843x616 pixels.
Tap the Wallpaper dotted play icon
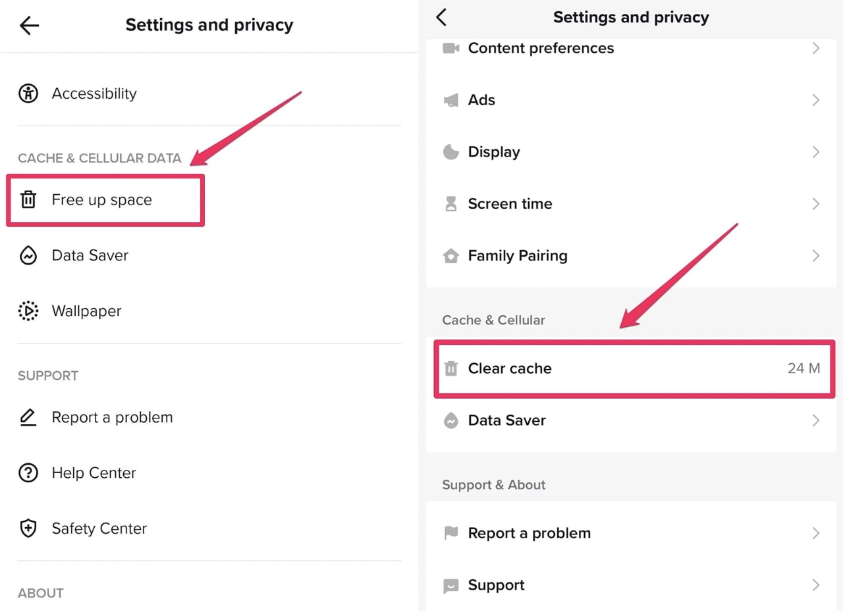coord(28,311)
